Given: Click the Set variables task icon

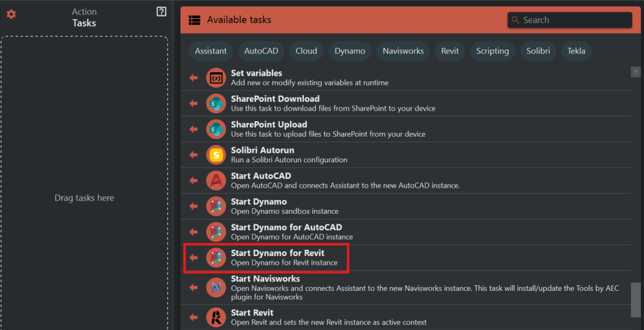Looking at the screenshot, I should tap(216, 78).
